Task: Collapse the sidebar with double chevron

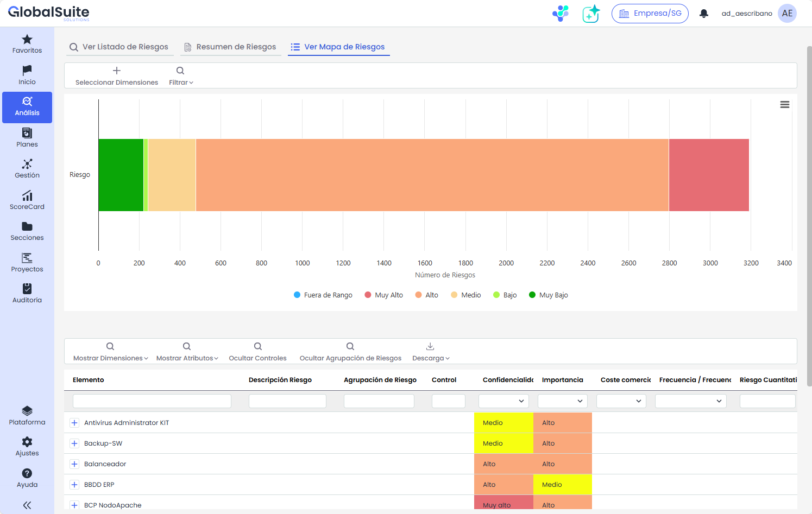Action: (x=27, y=505)
